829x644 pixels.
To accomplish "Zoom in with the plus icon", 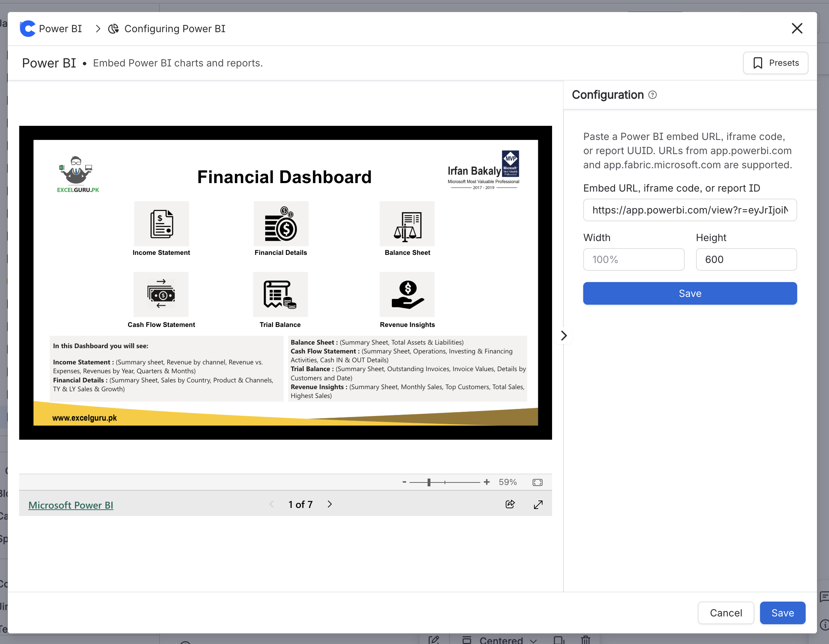I will click(x=487, y=482).
